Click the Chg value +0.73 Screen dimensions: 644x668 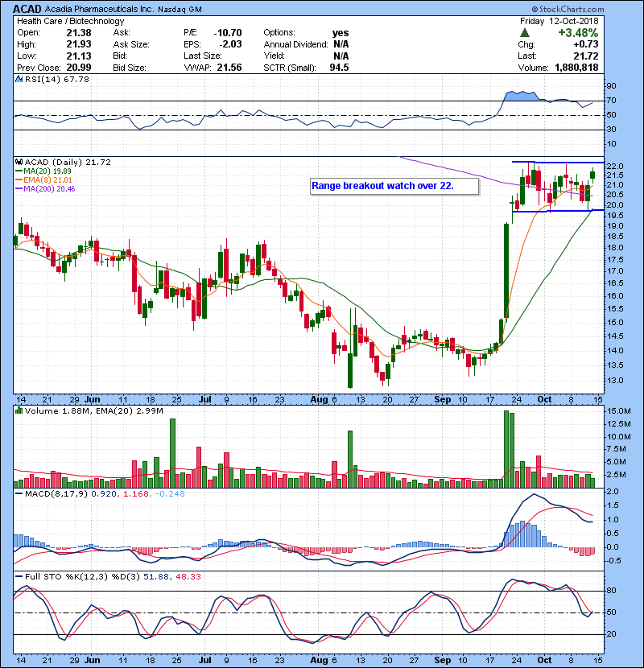pos(586,44)
